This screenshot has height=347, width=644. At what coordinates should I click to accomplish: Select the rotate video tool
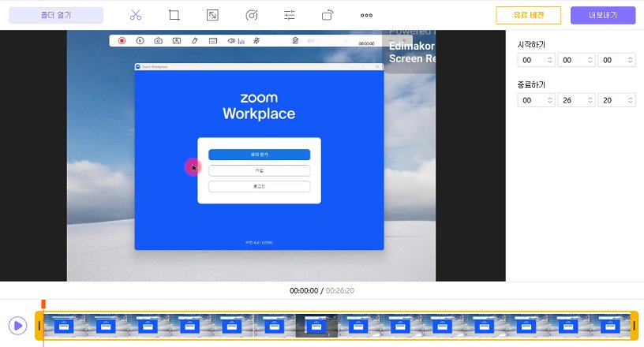coord(328,15)
